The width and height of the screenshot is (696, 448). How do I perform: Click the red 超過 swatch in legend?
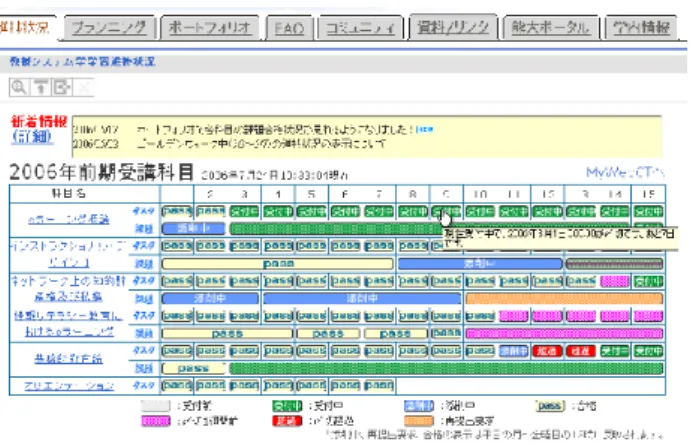click(287, 420)
